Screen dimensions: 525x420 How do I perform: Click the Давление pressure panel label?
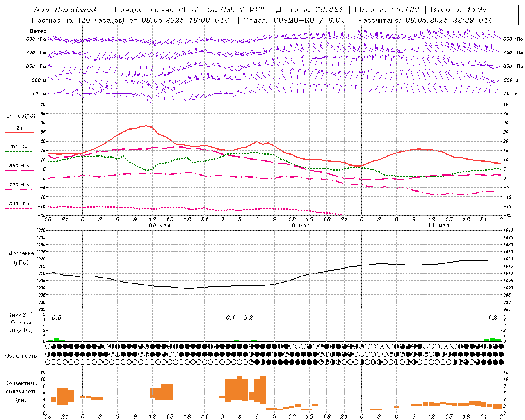(x=21, y=253)
